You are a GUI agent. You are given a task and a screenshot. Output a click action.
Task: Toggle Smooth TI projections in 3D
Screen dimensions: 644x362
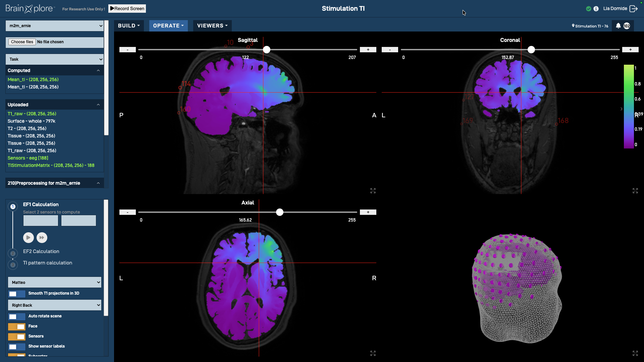[x=16, y=294]
